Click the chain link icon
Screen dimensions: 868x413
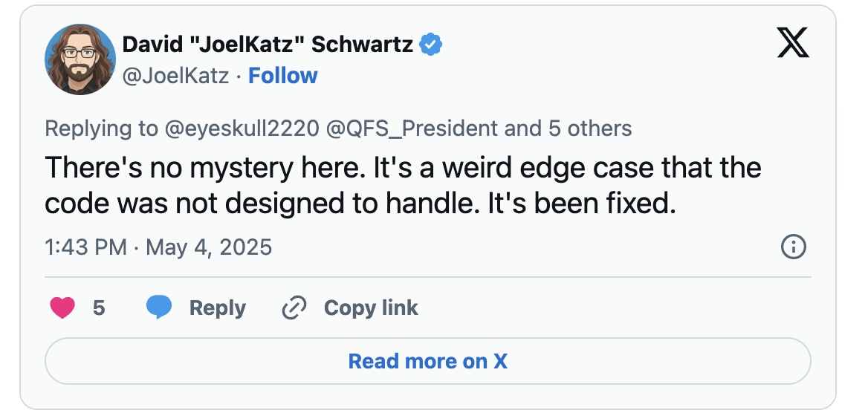tap(294, 308)
